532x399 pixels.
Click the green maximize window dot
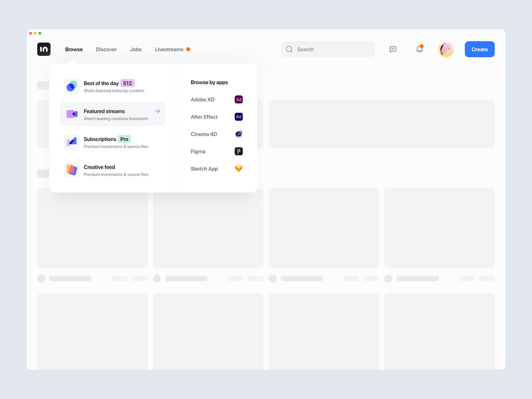[x=40, y=33]
